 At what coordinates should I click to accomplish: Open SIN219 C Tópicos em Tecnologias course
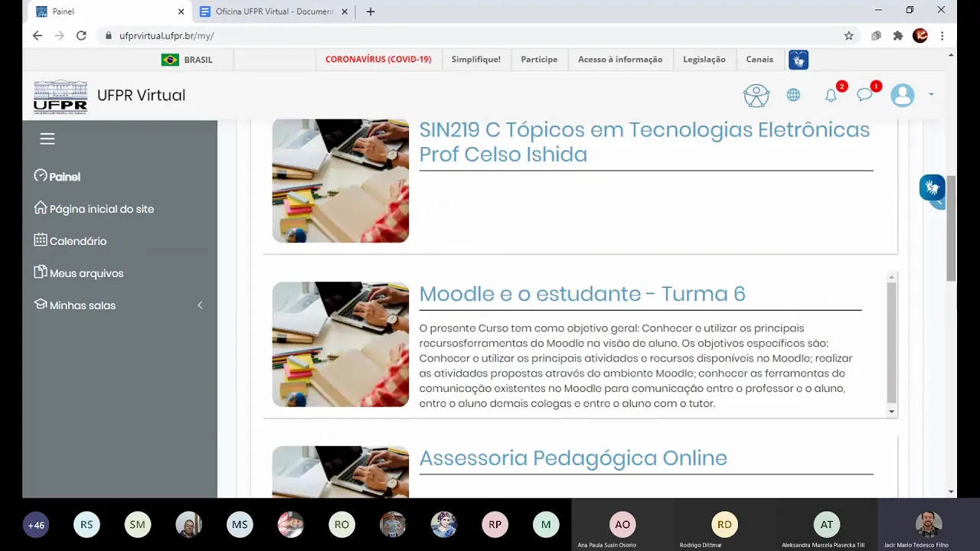pyautogui.click(x=645, y=142)
